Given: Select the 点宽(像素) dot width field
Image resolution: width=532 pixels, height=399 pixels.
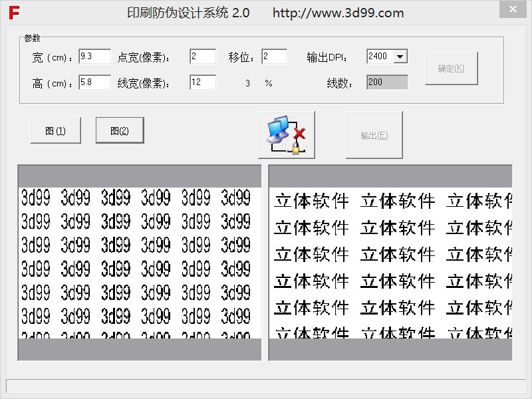Looking at the screenshot, I should pyautogui.click(x=202, y=57).
